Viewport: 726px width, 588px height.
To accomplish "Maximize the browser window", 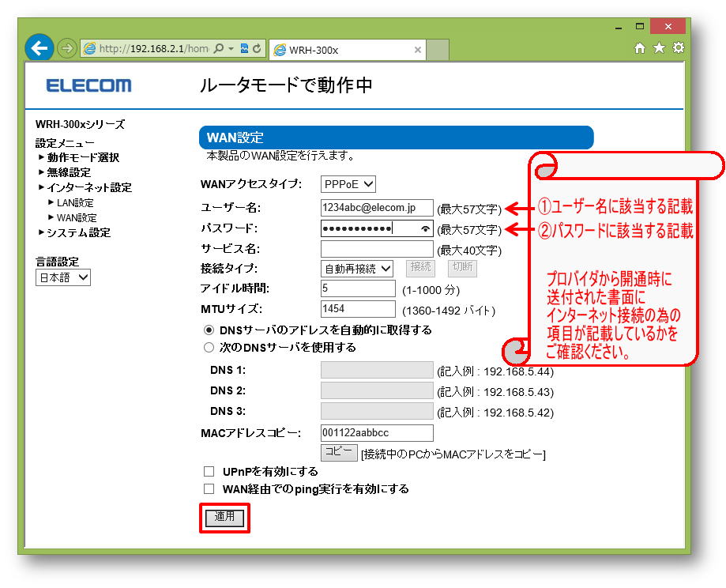I will [639, 27].
